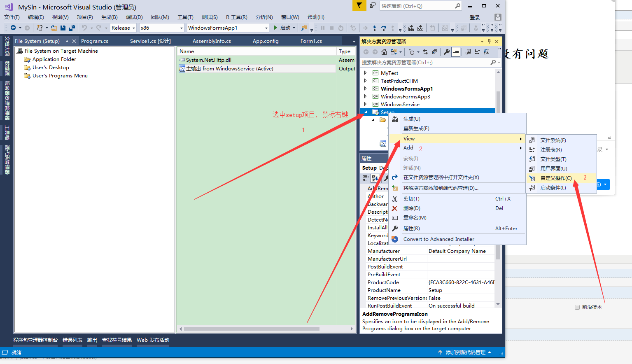The image size is (632, 364).
Task: Open the 输出 bottom panel tab
Action: click(92, 340)
